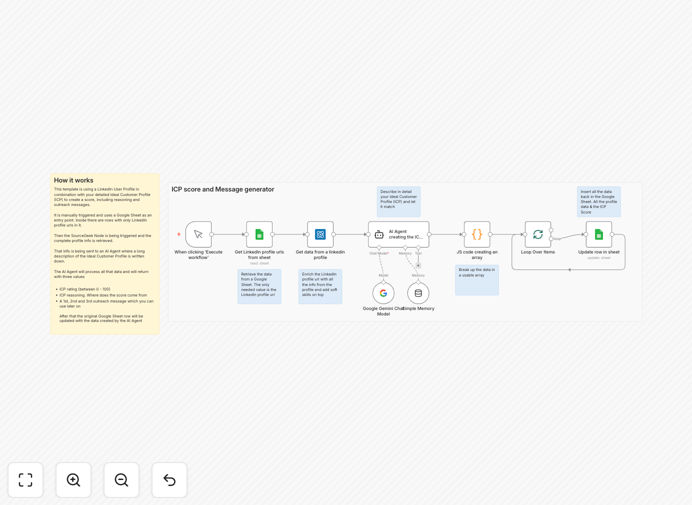Zoom in on the workflow canvas
692x505 pixels.
tap(73, 480)
